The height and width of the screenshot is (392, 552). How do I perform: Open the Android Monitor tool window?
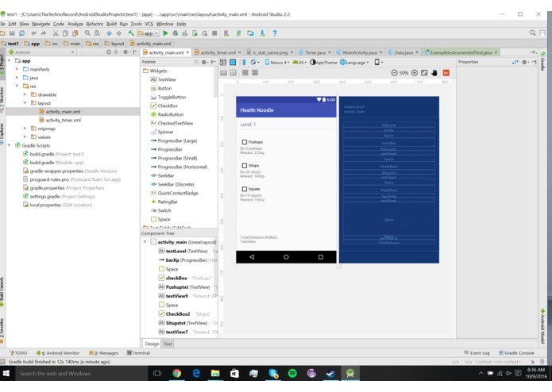(x=58, y=353)
